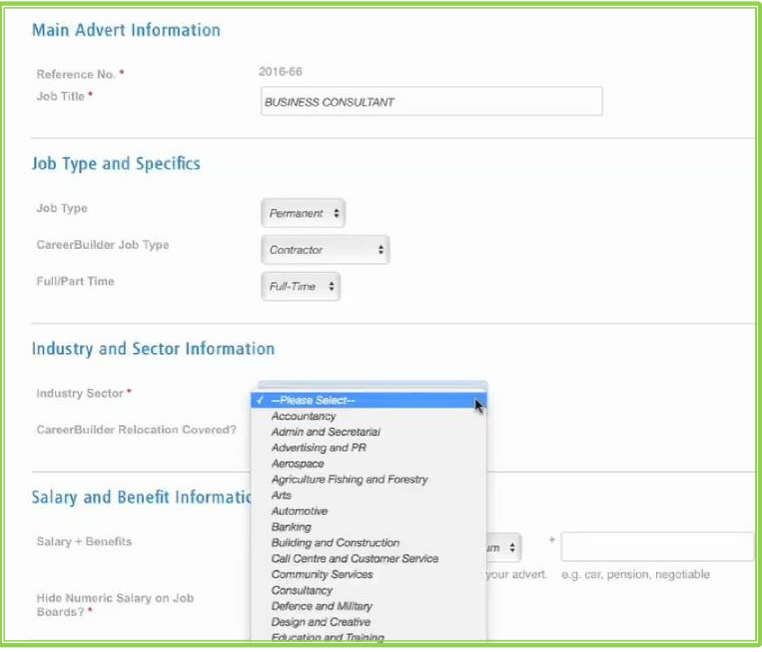
Task: Select Community Services sector
Action: (x=322, y=574)
